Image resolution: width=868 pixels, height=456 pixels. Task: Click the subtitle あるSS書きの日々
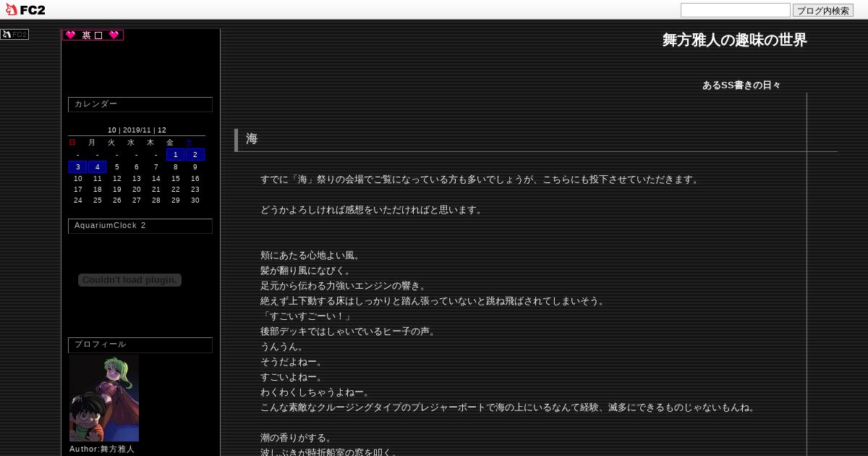click(x=741, y=85)
